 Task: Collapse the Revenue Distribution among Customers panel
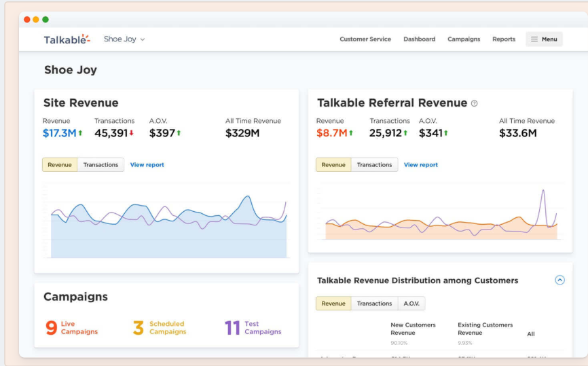click(559, 280)
